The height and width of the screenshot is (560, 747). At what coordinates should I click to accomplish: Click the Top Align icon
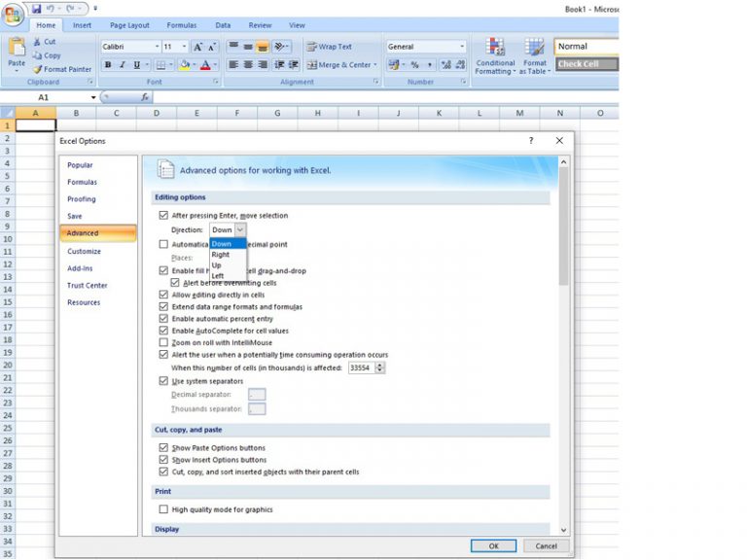coord(233,47)
